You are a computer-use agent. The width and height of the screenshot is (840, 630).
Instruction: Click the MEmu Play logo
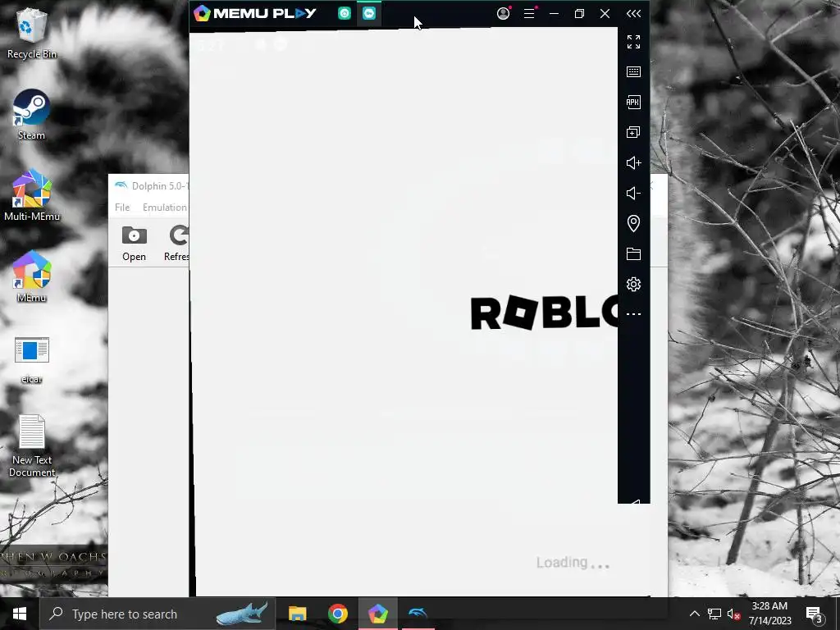tap(255, 13)
